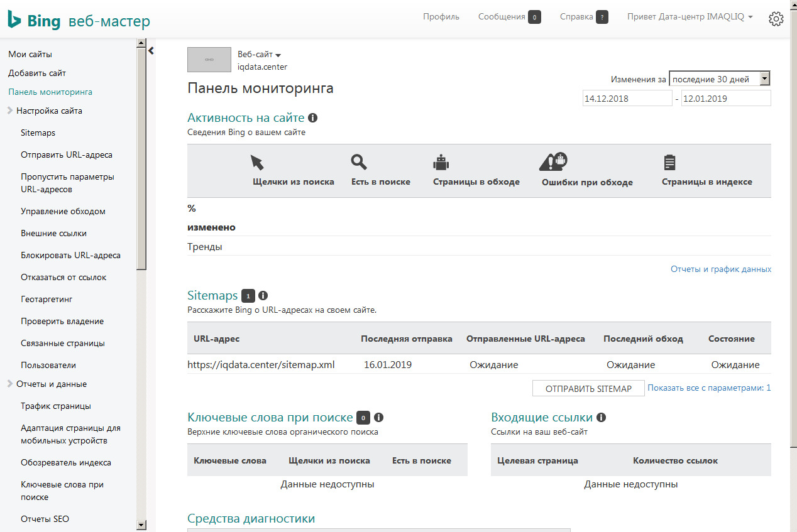Click Показать все с параметрами link
This screenshot has height=532, width=797.
coord(709,388)
